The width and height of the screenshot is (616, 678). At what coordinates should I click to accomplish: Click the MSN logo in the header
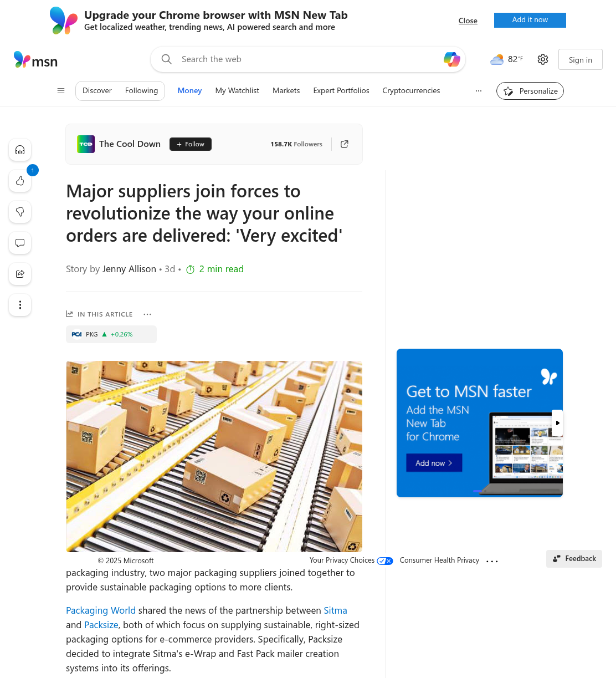tap(35, 60)
